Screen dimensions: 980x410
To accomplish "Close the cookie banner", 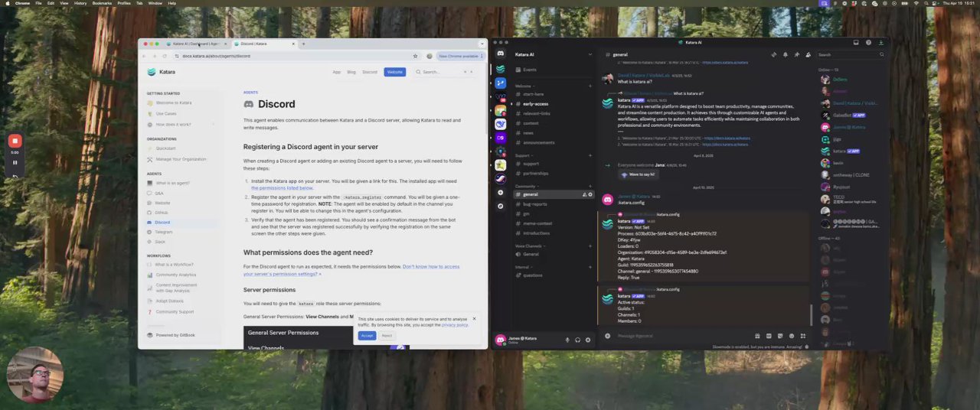I will pos(474,318).
